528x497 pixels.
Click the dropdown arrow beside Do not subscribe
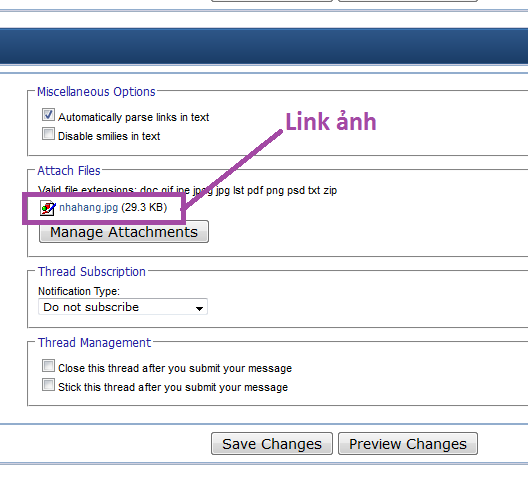point(199,308)
